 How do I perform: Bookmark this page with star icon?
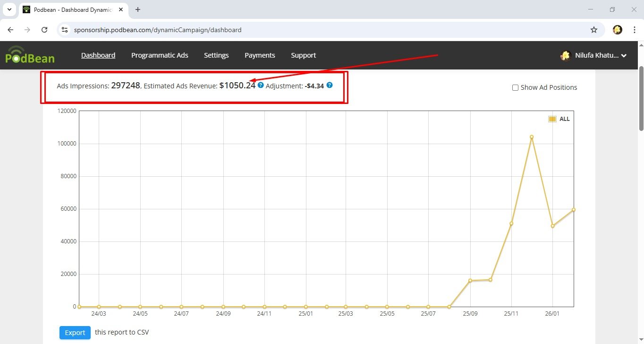coord(594,30)
